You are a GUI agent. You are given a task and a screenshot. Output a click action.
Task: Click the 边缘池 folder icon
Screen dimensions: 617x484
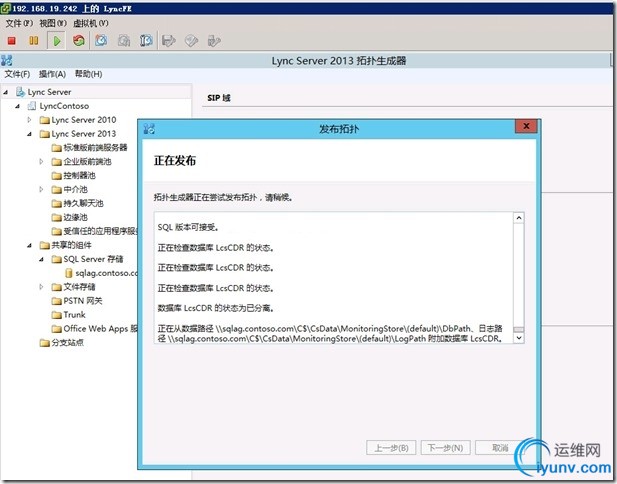(x=57, y=218)
